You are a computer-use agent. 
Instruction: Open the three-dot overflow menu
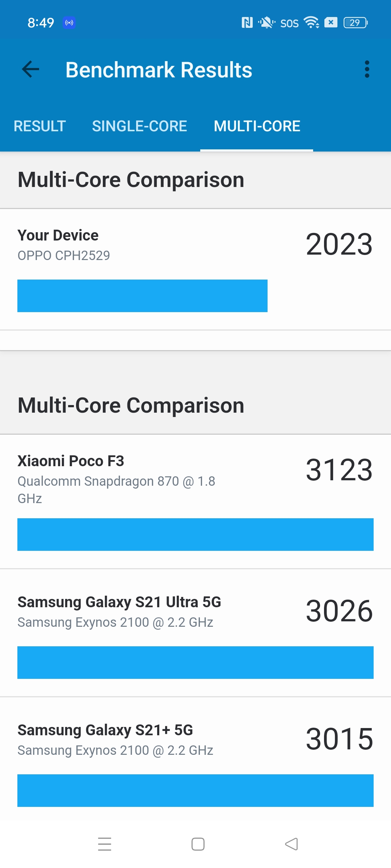(367, 69)
